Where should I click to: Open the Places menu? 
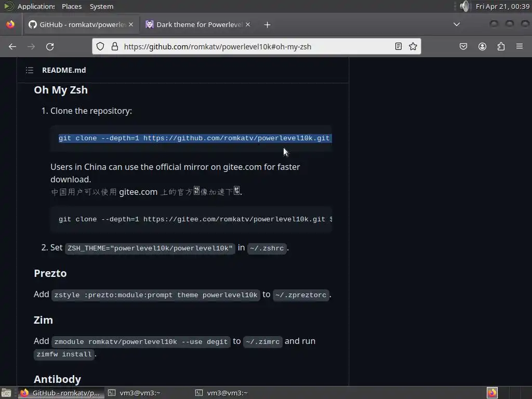click(x=72, y=6)
